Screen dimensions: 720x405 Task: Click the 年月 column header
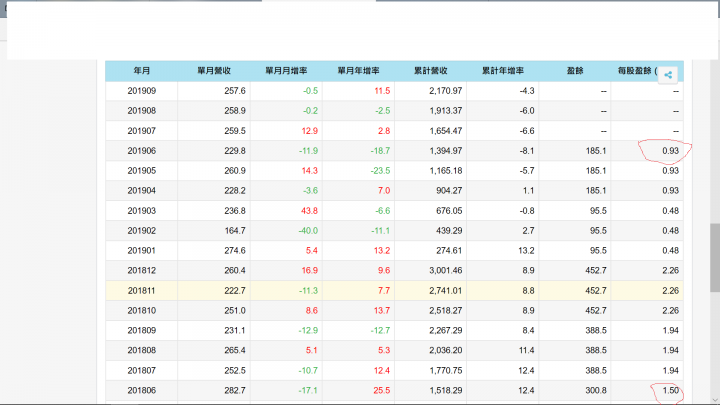[141, 71]
